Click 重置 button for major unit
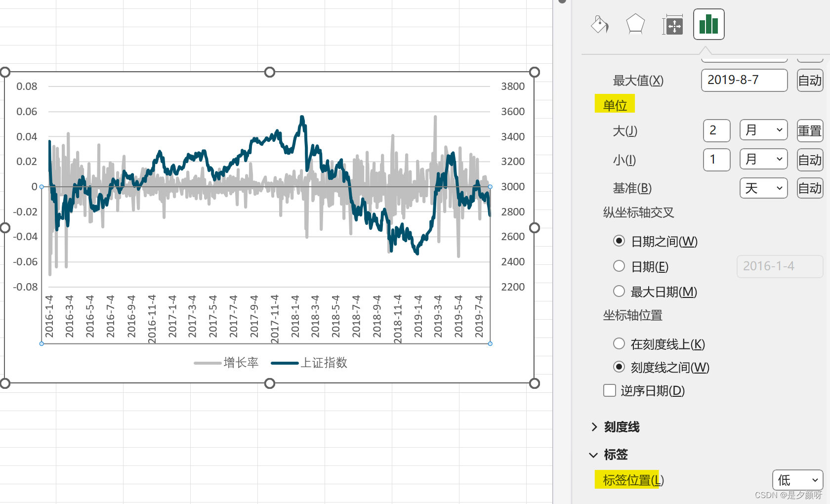The width and height of the screenshot is (830, 504). point(810,130)
